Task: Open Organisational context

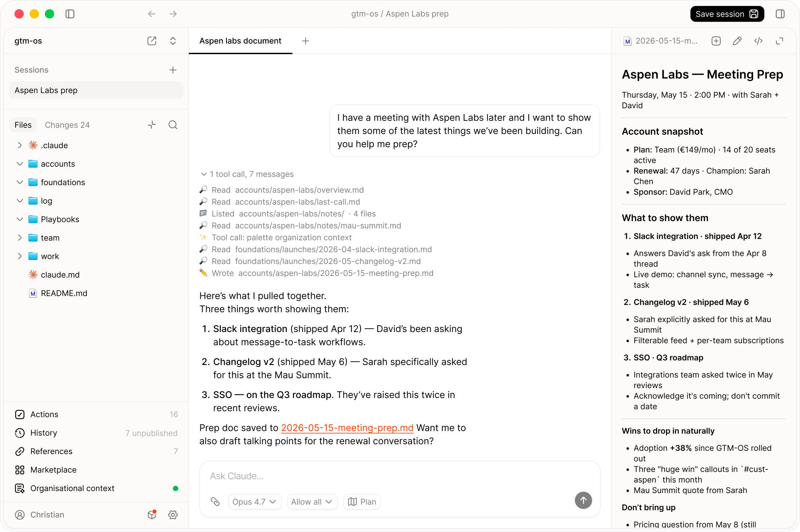Action: pyautogui.click(x=96, y=488)
